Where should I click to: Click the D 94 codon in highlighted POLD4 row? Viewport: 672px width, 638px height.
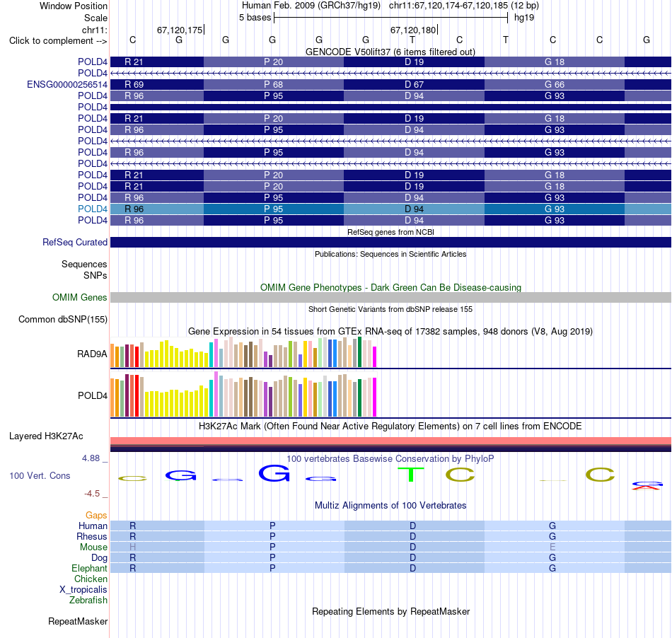click(x=414, y=209)
